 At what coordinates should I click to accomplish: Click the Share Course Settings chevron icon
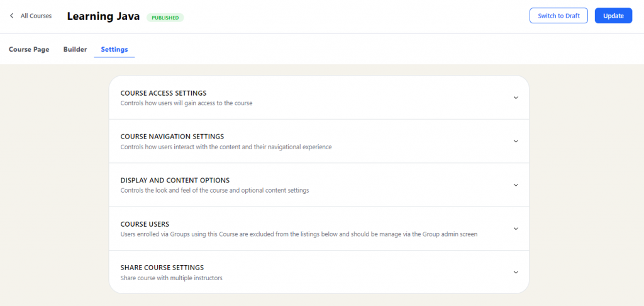tap(516, 272)
